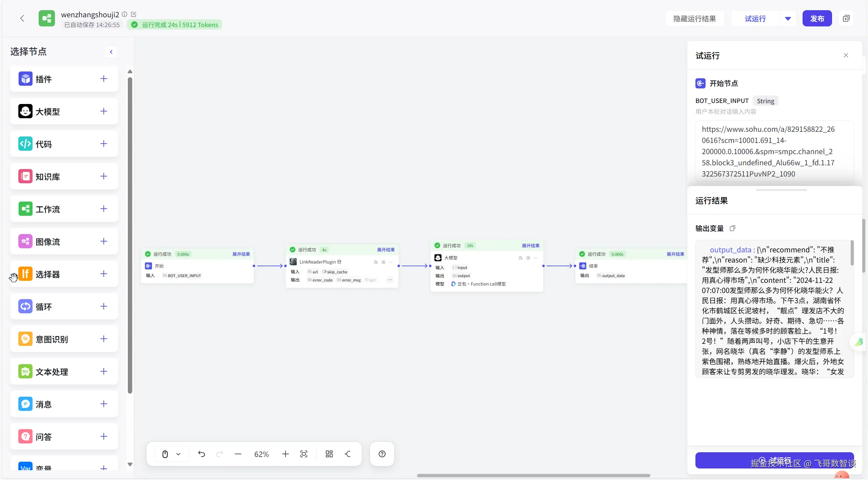Click the undo arrow in bottom toolbar
The height and width of the screenshot is (480, 868).
click(x=201, y=454)
